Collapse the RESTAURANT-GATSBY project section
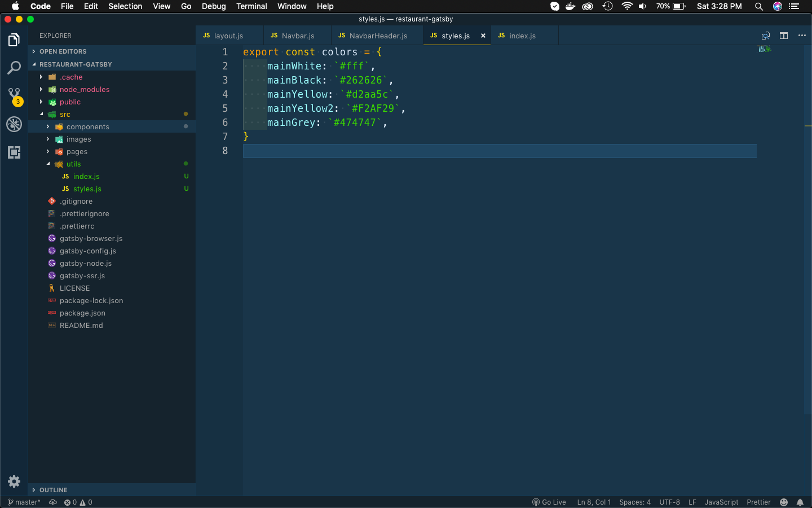 112,64
